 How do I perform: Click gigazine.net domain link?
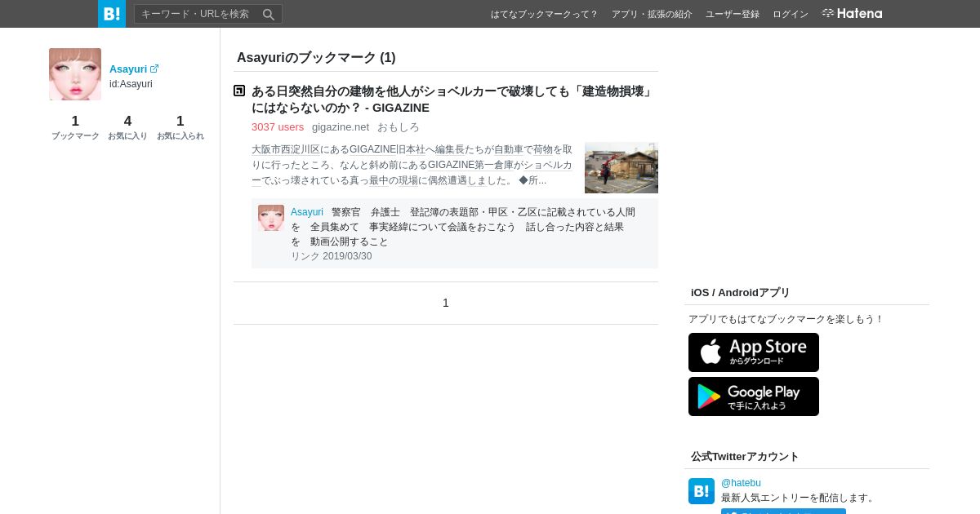coord(341,127)
